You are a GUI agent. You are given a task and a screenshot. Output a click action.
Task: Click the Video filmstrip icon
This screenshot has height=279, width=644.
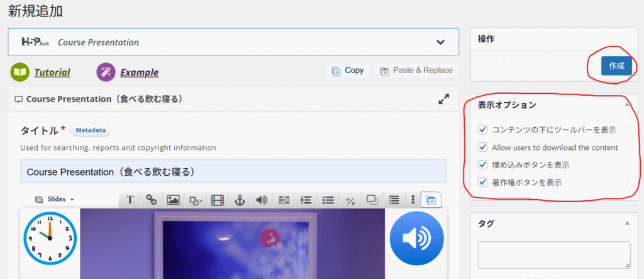pos(218,200)
